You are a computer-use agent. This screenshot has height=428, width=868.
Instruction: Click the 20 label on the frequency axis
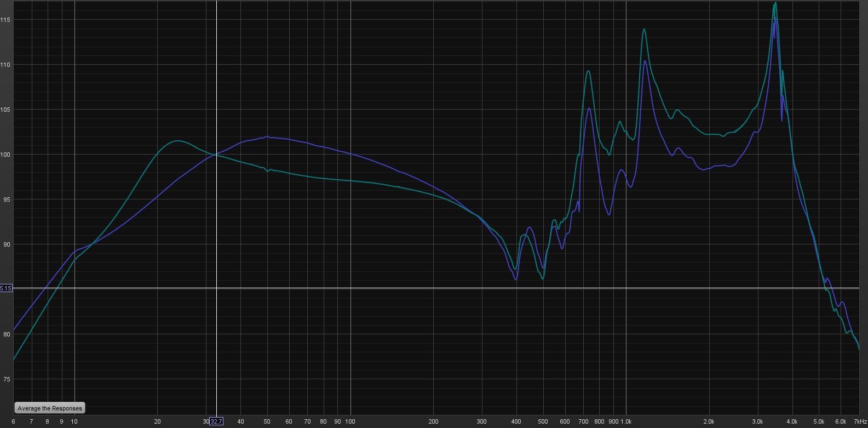(x=158, y=421)
